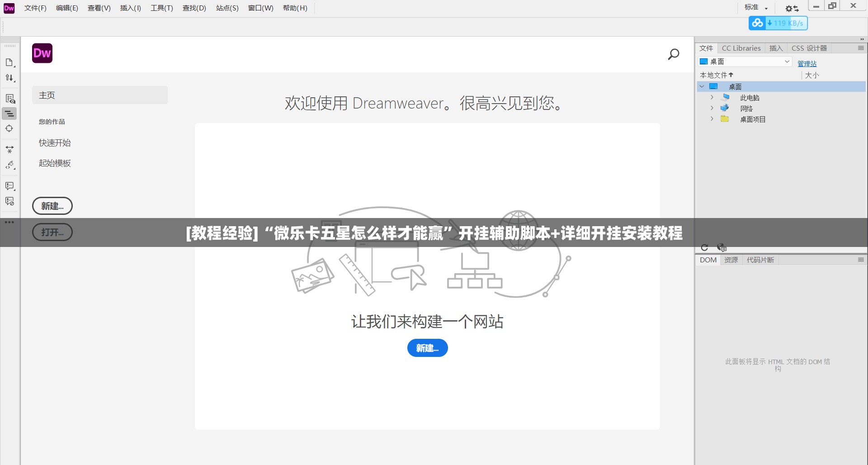The height and width of the screenshot is (465, 868).
Task: Click the Live View options icon with eye
Action: coord(9,99)
